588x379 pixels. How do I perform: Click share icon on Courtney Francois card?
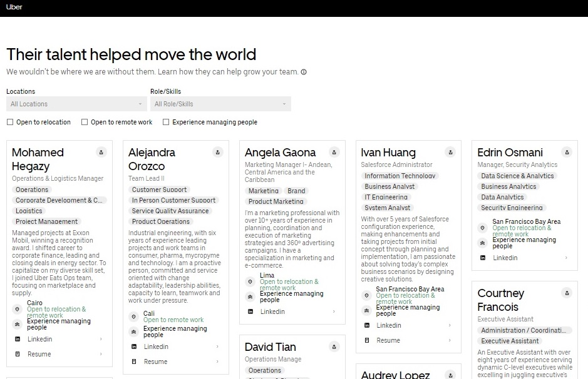pos(567,293)
